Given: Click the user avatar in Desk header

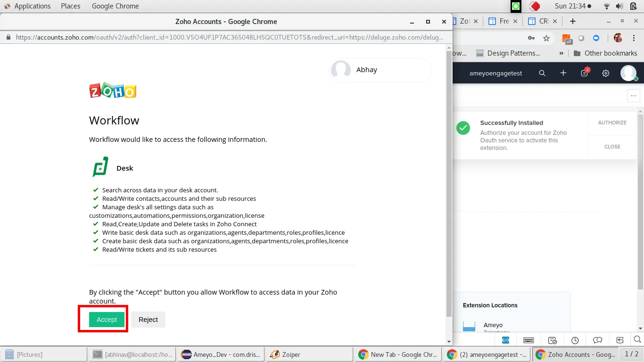Looking at the screenshot, I should [628, 73].
